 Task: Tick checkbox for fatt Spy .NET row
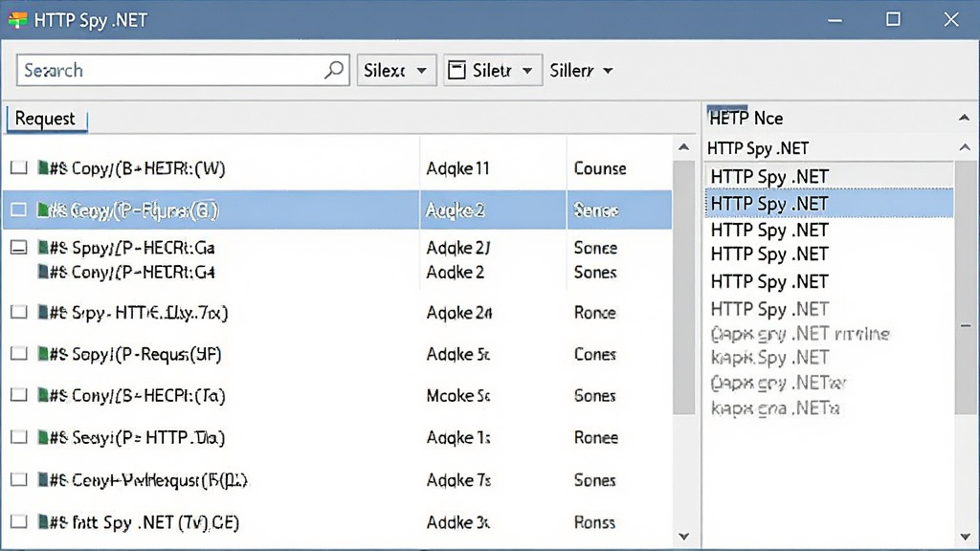pyautogui.click(x=19, y=521)
